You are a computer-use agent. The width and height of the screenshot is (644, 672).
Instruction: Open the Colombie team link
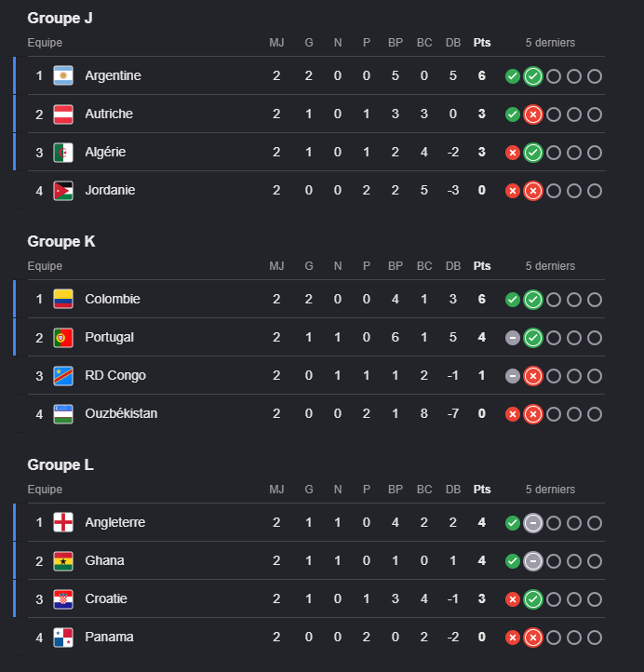(113, 299)
